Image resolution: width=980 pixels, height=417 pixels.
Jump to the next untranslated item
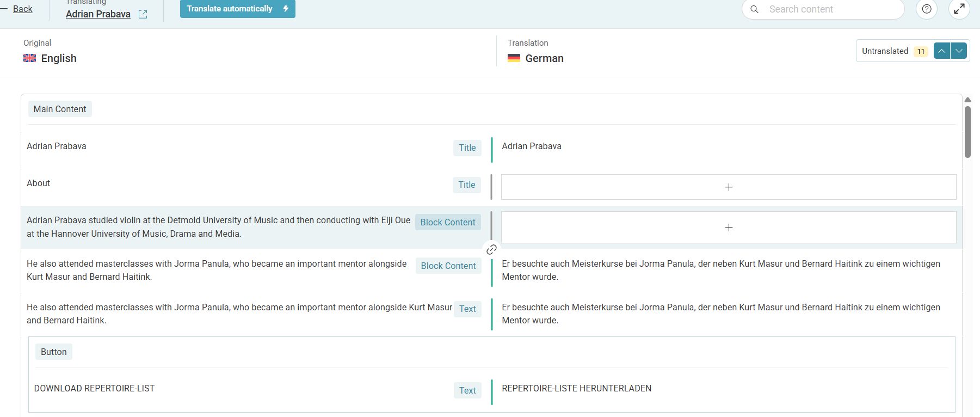pos(959,51)
